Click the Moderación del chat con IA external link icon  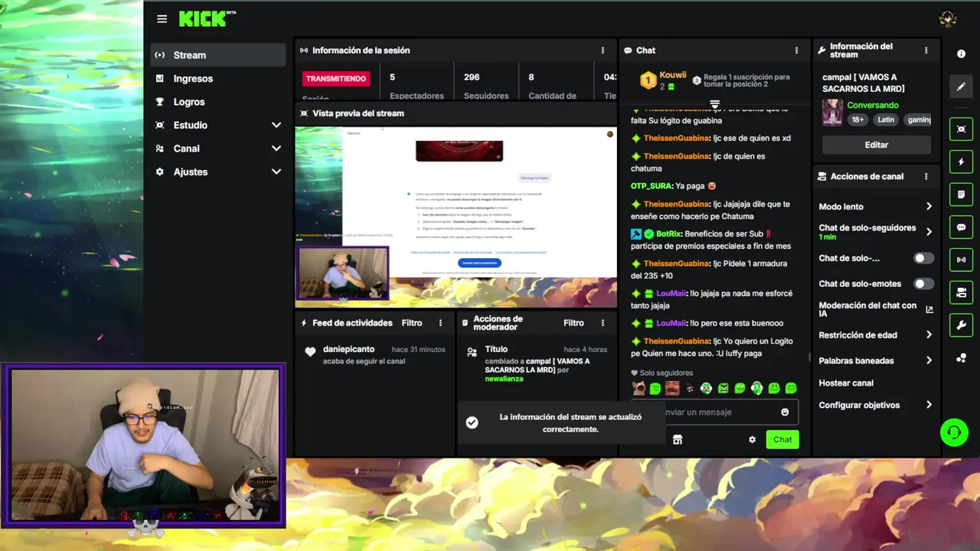click(929, 309)
